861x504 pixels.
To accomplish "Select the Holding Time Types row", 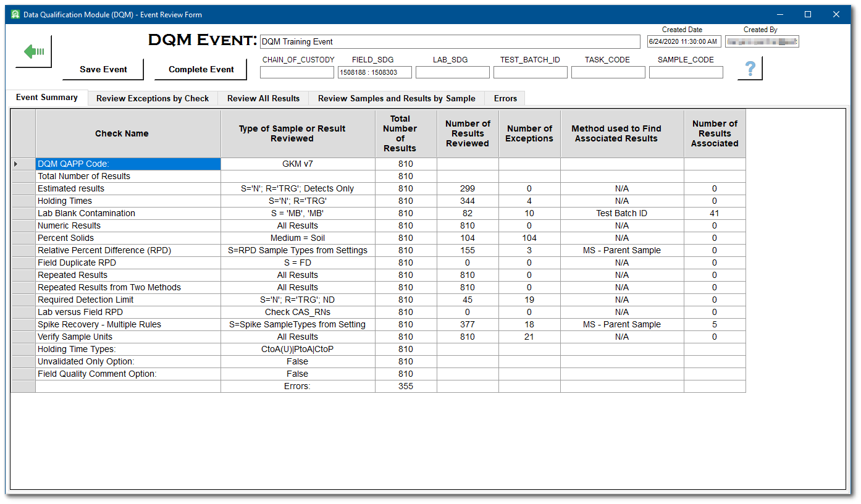I will (x=378, y=349).
